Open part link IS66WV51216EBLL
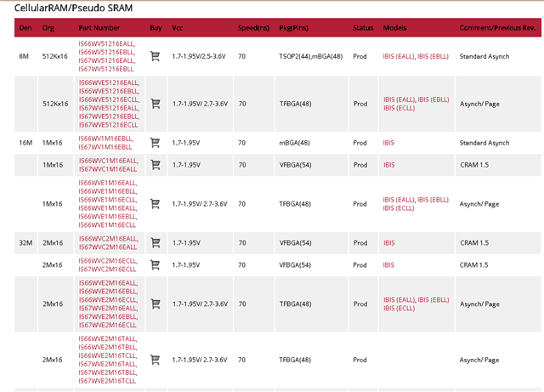 (x=106, y=52)
